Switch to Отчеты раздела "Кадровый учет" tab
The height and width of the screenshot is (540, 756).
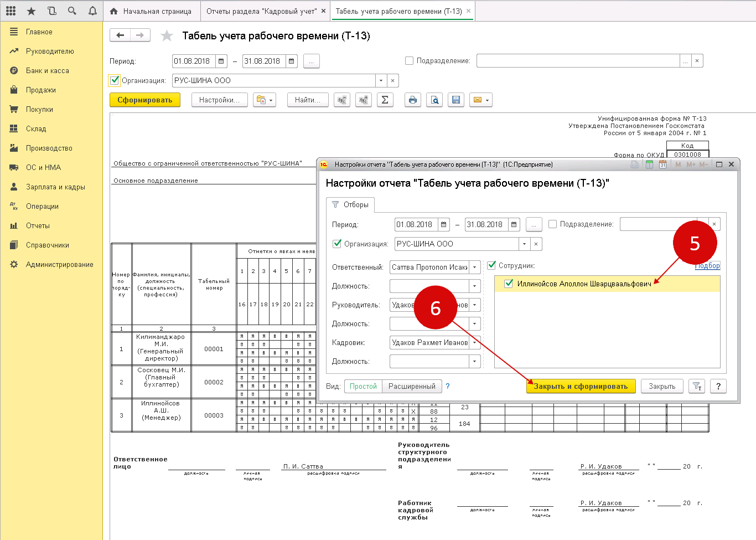pos(261,11)
